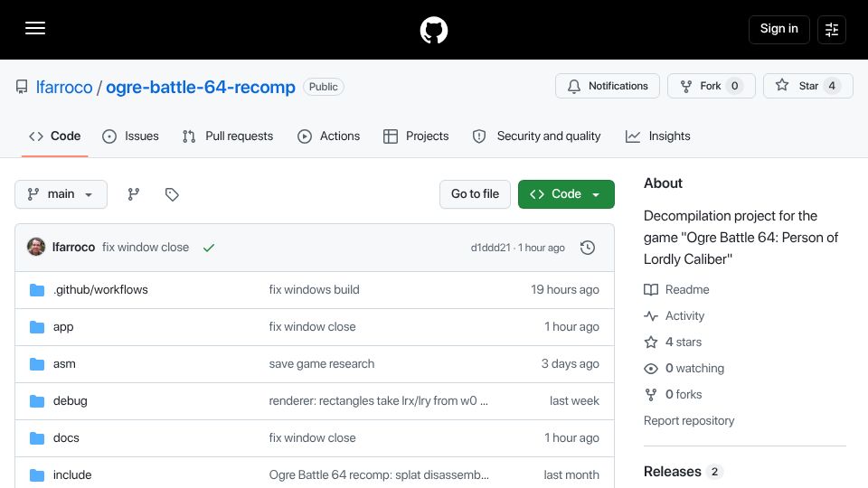Open lfarroco commit author name
The width and height of the screenshot is (868, 488).
pos(73,248)
